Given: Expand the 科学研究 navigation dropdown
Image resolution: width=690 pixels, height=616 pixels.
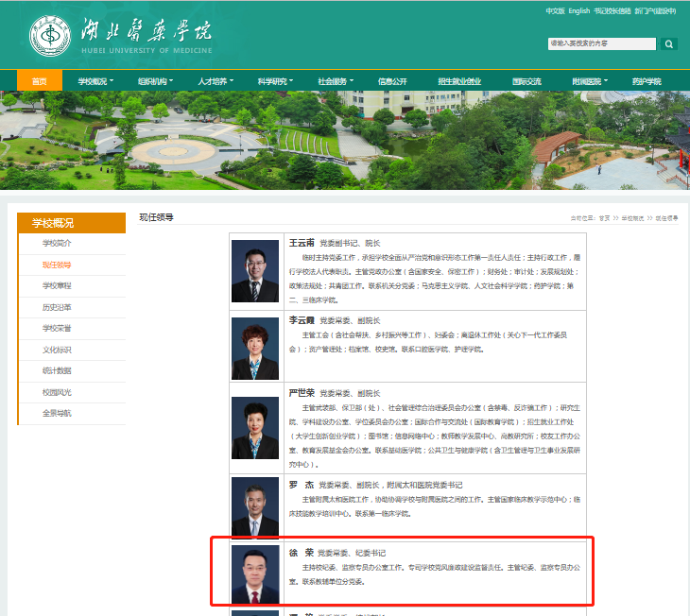Looking at the screenshot, I should (275, 81).
